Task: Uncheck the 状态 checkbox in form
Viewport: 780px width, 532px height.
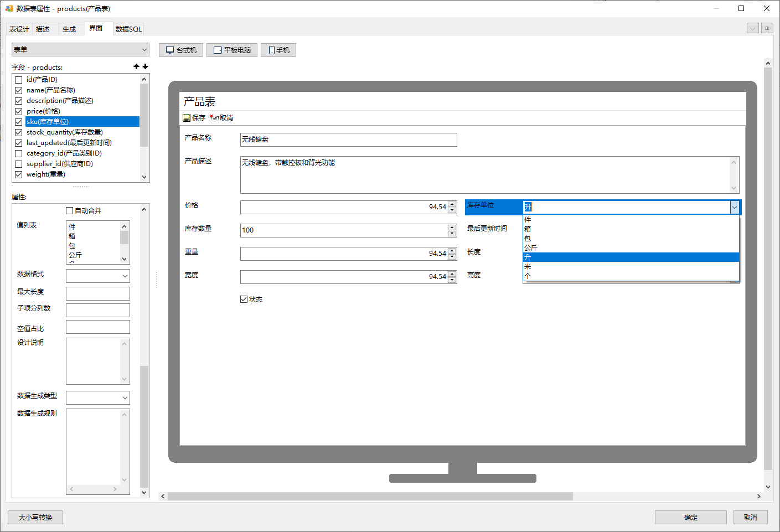Action: pyautogui.click(x=244, y=299)
